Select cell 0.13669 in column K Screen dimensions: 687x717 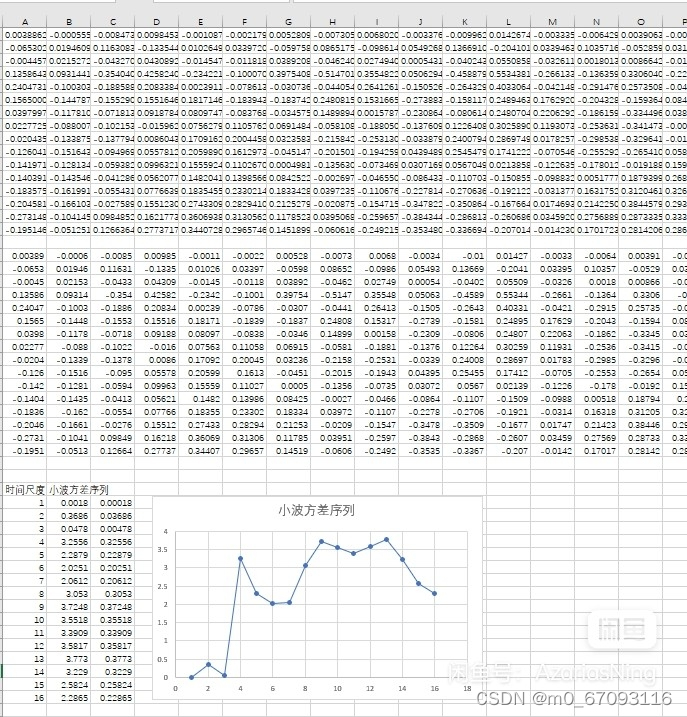pos(464,269)
